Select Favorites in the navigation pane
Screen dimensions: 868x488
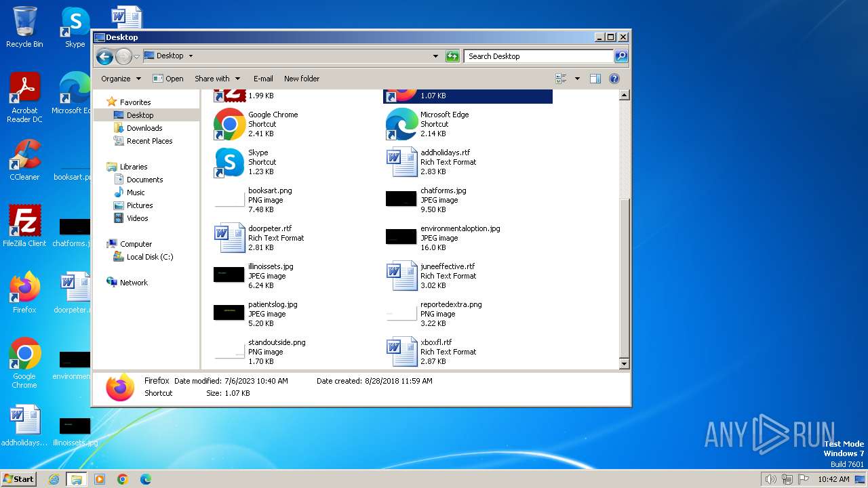point(135,102)
